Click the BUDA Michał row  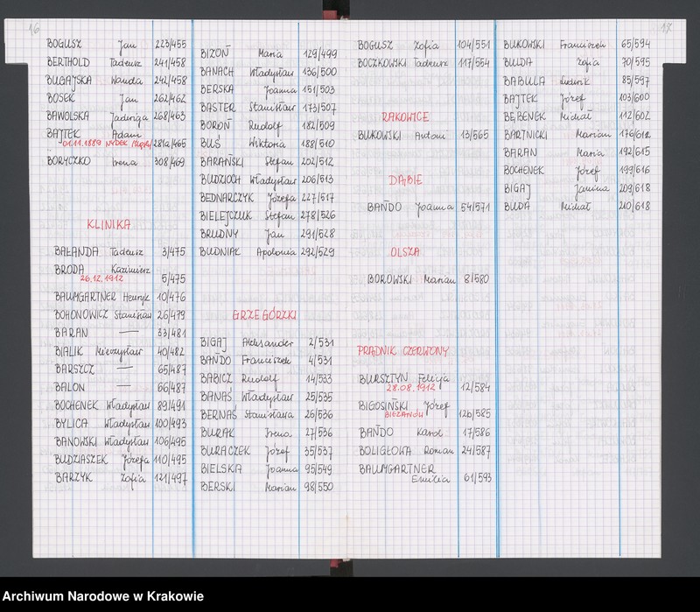[577, 207]
